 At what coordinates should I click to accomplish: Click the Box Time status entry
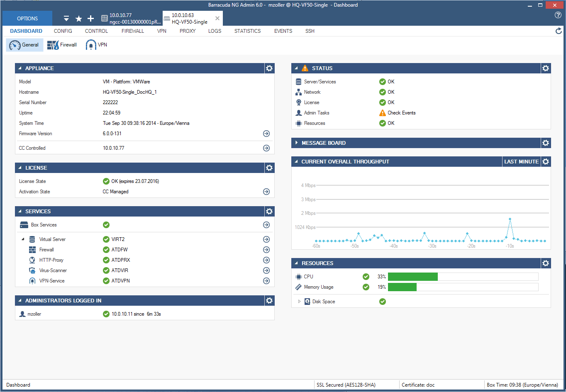coord(522,385)
